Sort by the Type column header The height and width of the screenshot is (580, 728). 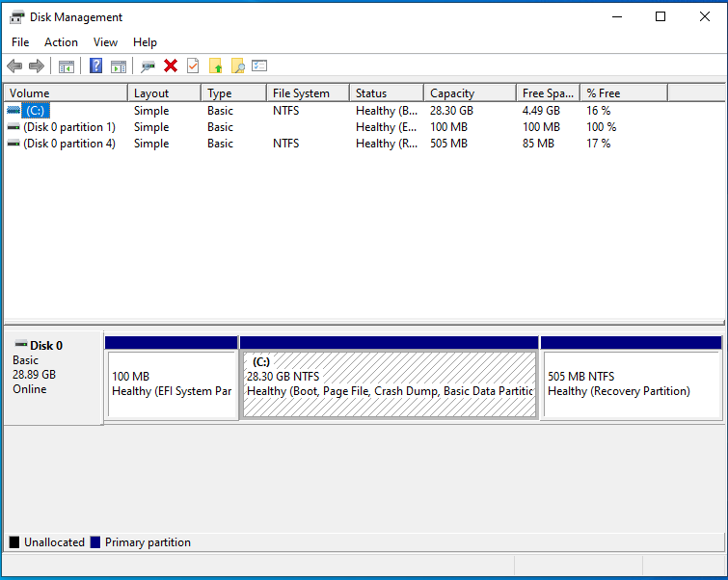(x=234, y=93)
